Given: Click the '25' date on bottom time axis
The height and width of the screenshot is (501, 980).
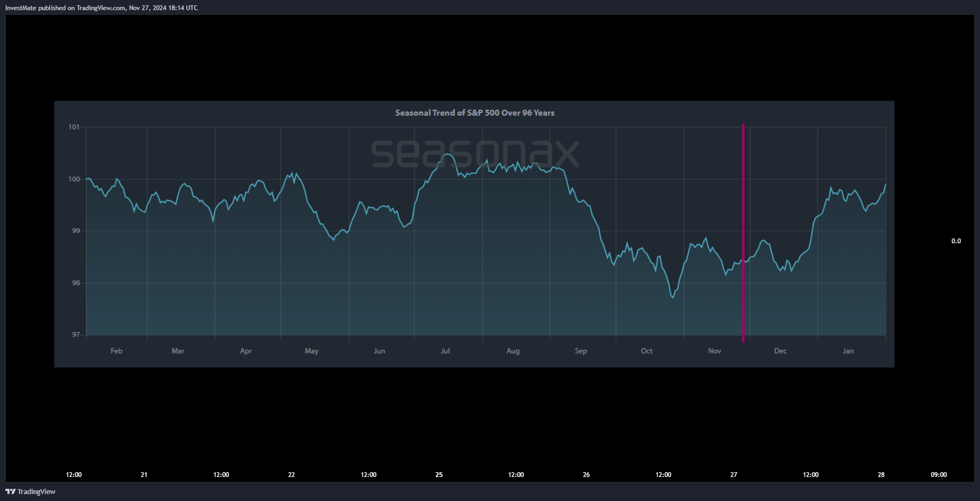Looking at the screenshot, I should [439, 475].
